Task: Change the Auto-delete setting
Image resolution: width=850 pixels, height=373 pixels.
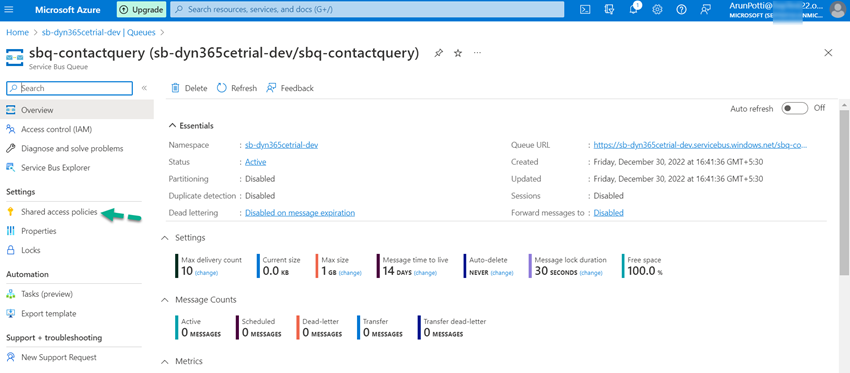Action: pos(502,273)
